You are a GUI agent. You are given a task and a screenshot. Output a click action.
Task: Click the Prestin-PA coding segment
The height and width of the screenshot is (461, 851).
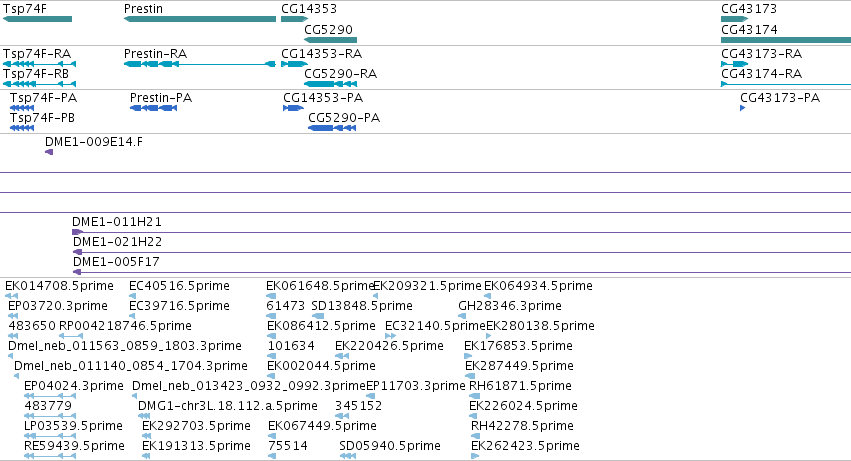(154, 108)
